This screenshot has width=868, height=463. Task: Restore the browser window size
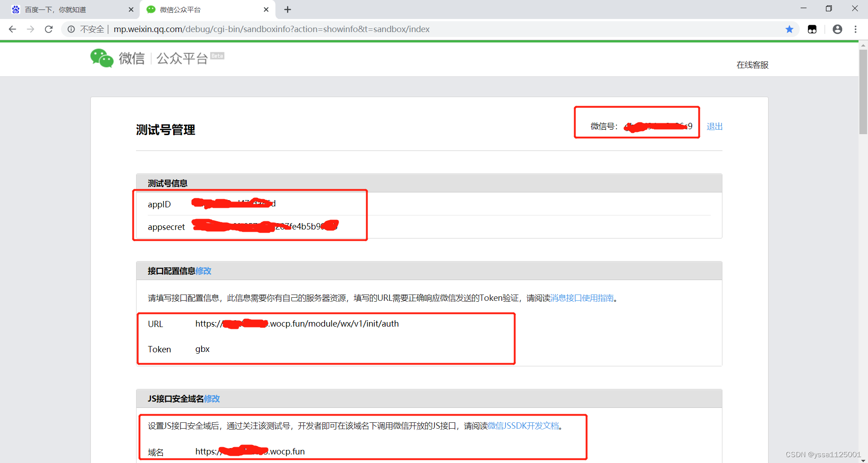point(829,8)
